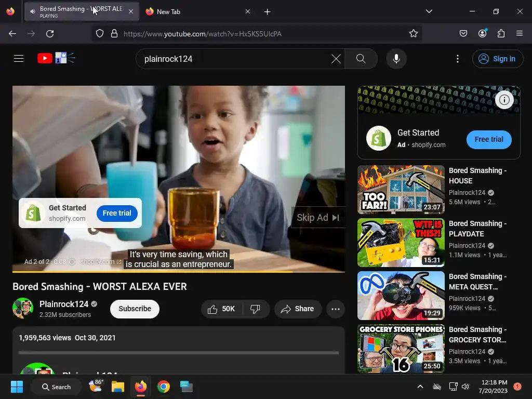View site security padlock info
Image resolution: width=532 pixels, height=399 pixels.
click(114, 34)
